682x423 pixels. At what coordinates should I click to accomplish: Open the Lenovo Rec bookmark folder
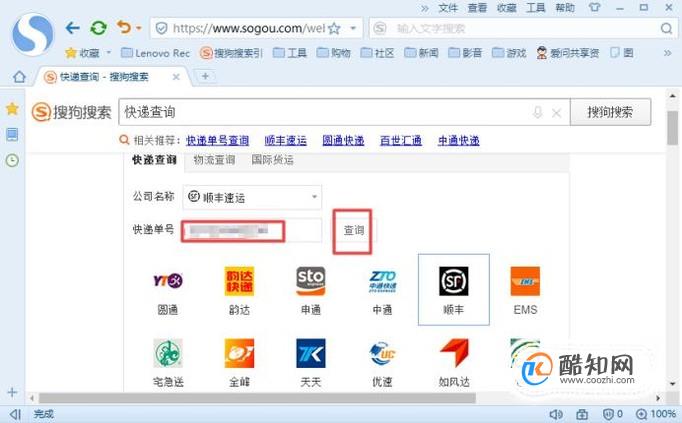pos(155,53)
